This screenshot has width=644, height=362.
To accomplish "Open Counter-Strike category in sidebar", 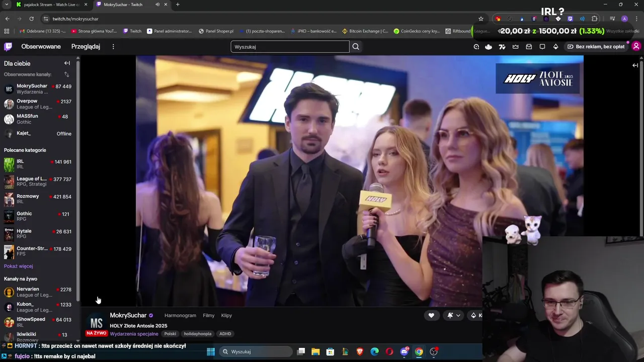I will (x=38, y=251).
